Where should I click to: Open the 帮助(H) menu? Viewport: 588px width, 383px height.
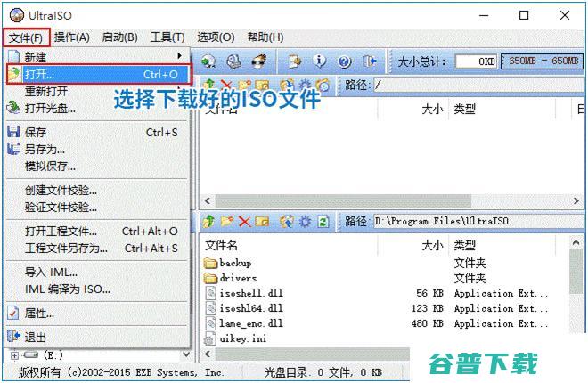[265, 37]
